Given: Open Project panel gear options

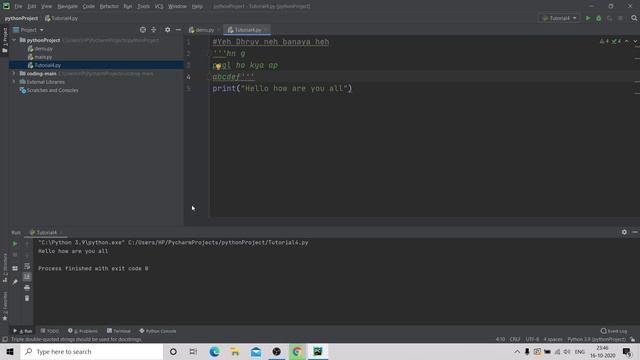Looking at the screenshot, I should [167, 30].
